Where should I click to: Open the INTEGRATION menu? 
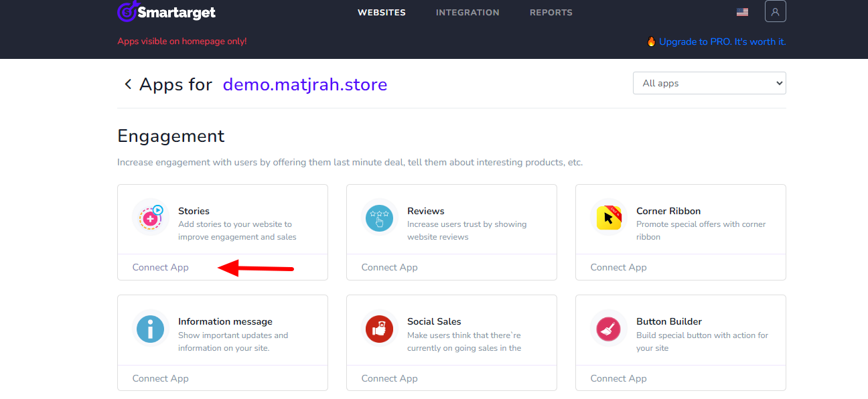pos(467,12)
